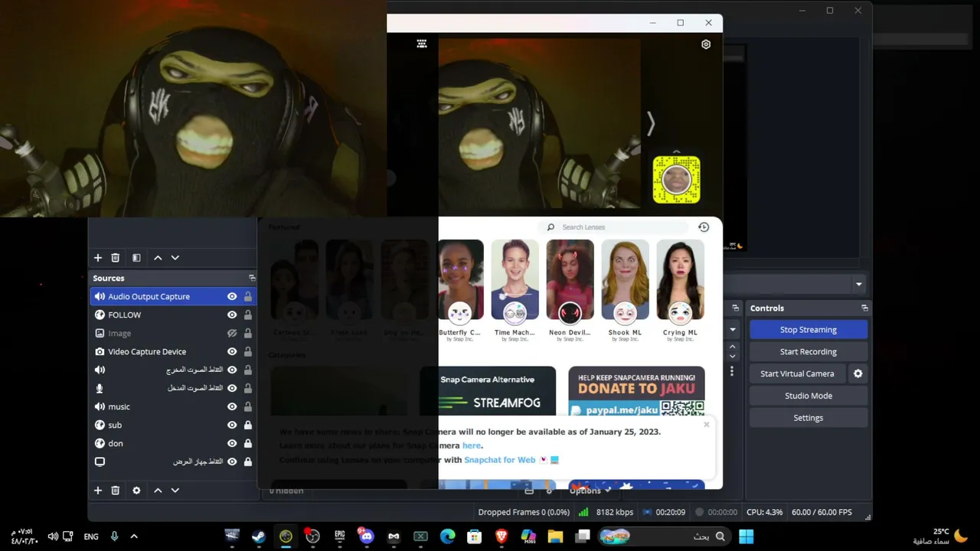Add a new scene with the plus above Sources
The height and width of the screenshot is (551, 980).
98,258
